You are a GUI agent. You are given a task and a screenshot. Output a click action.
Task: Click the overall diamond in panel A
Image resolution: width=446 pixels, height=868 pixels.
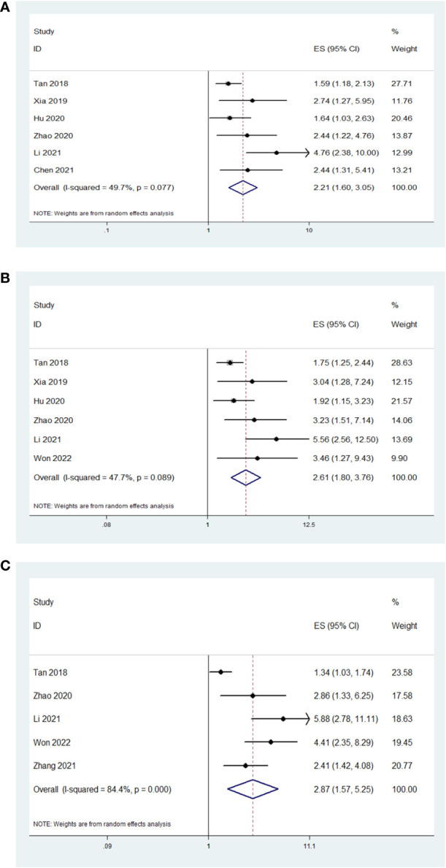pos(243,187)
